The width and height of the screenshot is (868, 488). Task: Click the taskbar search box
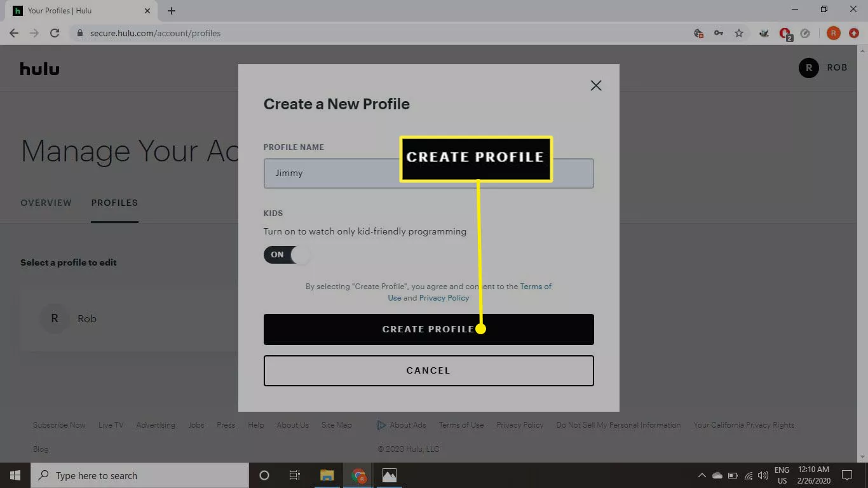pyautogui.click(x=140, y=475)
